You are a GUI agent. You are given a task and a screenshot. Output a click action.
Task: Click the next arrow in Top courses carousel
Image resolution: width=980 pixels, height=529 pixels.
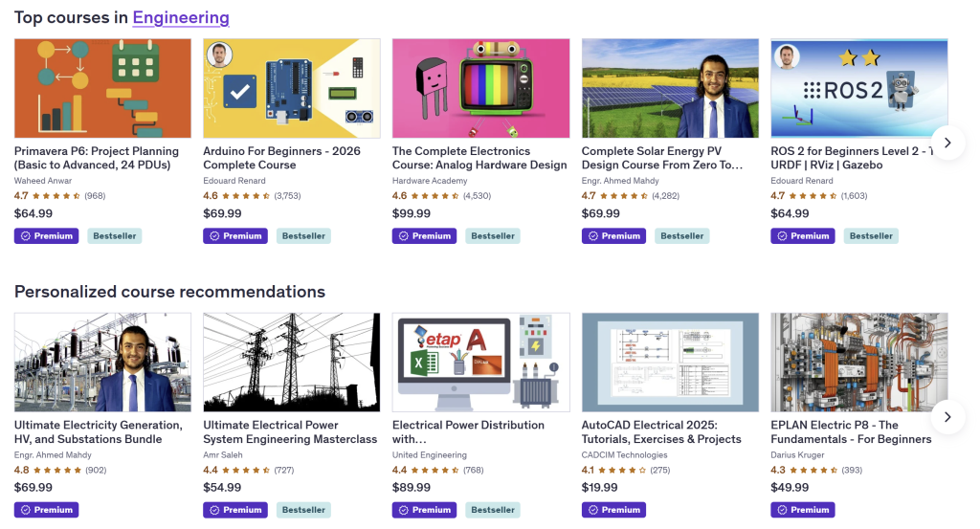click(947, 143)
